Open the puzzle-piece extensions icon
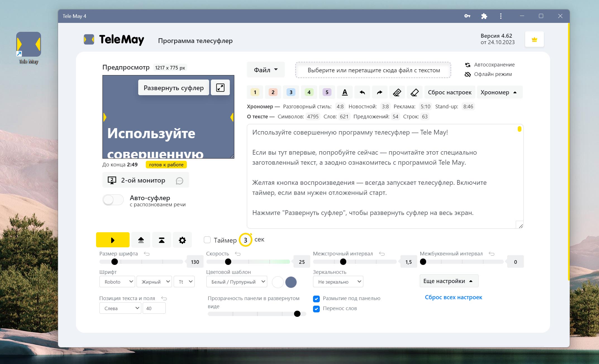This screenshot has width=599, height=364. pos(484,16)
